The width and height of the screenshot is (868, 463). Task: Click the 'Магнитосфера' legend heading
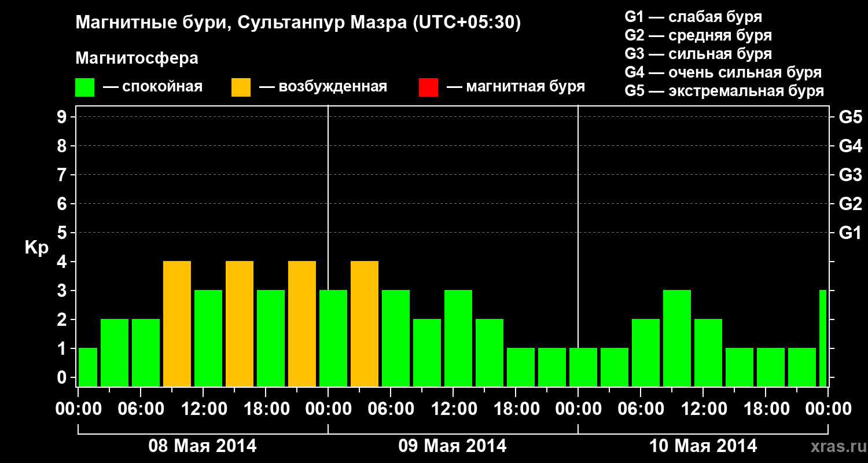pyautogui.click(x=137, y=58)
